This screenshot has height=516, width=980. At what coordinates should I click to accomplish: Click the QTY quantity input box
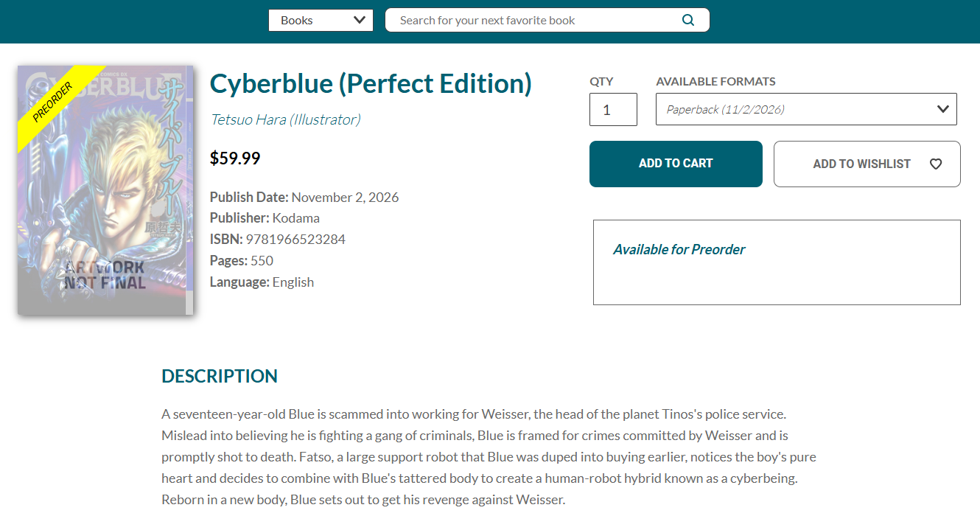pyautogui.click(x=613, y=109)
